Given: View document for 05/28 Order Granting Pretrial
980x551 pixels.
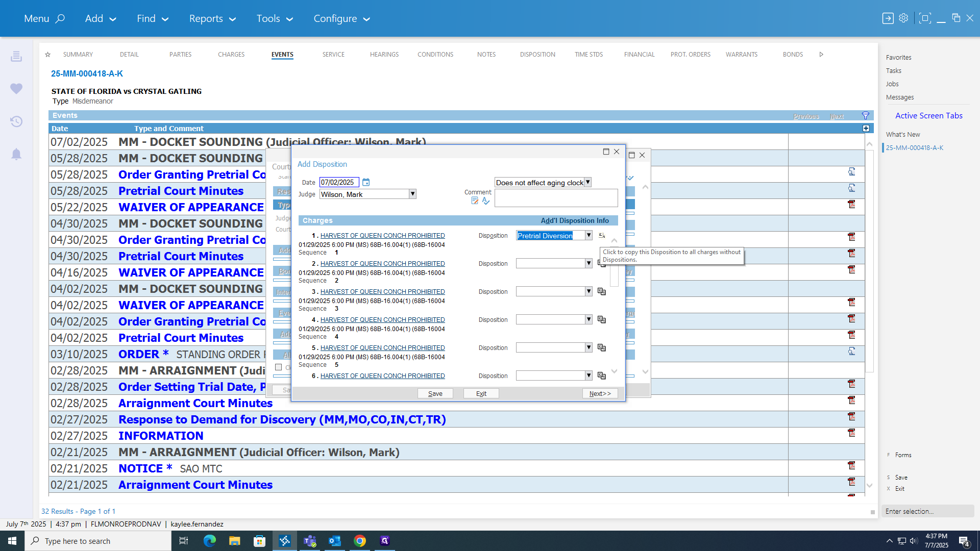Looking at the screenshot, I should point(851,172).
